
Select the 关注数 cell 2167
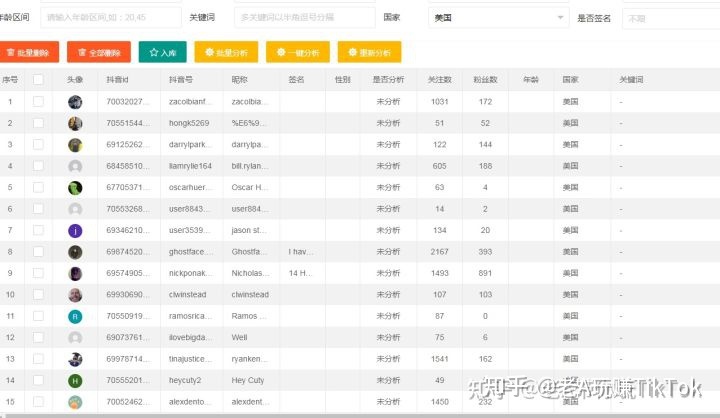tap(439, 252)
